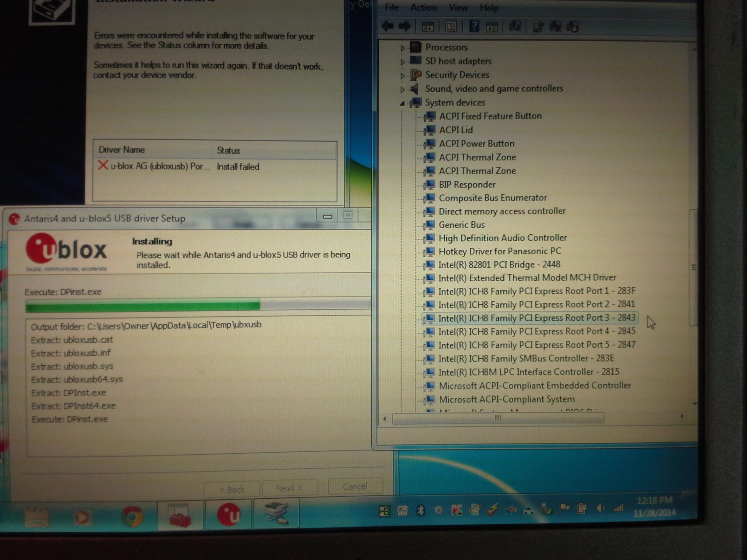Image resolution: width=747 pixels, height=560 pixels.
Task: Click Device Manager's vertical scrollbar thumb
Action: 694,267
